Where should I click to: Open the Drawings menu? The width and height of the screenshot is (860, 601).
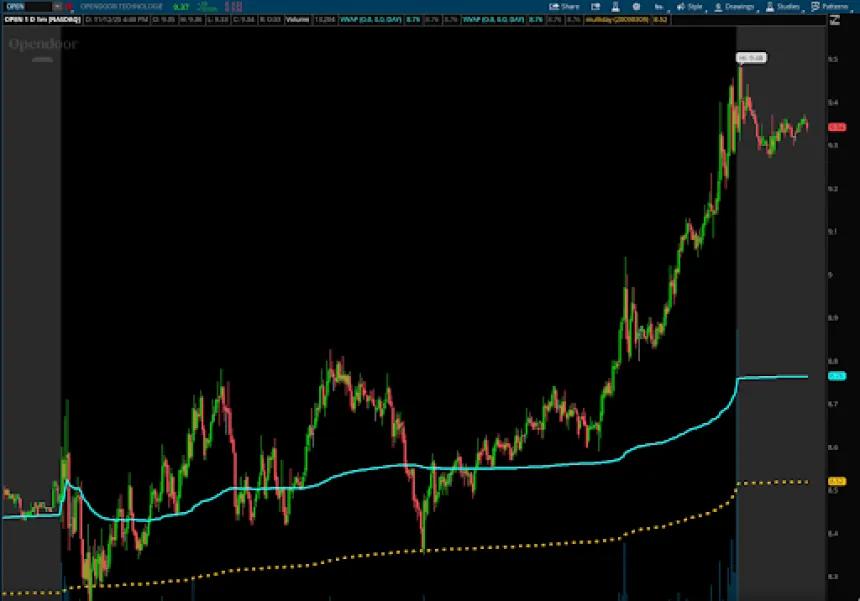[734, 7]
